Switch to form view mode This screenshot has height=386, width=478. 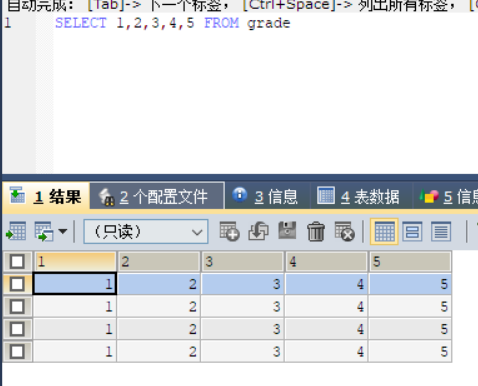click(412, 231)
